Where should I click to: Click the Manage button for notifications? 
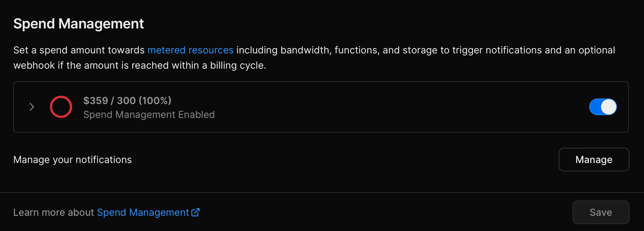pos(594,160)
